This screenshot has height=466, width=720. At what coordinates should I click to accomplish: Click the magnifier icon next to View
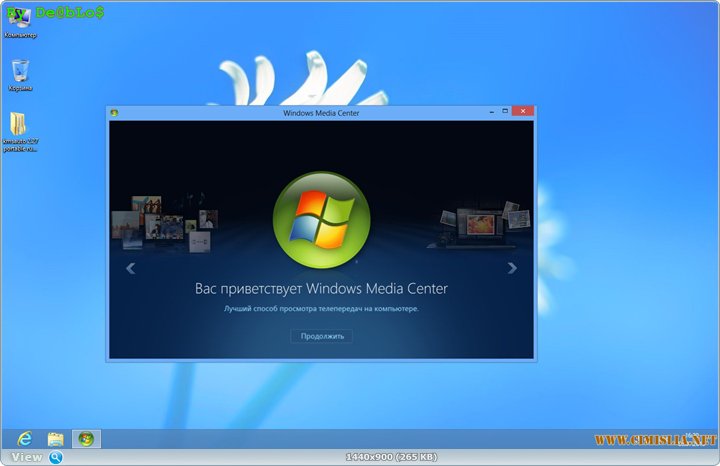55,457
